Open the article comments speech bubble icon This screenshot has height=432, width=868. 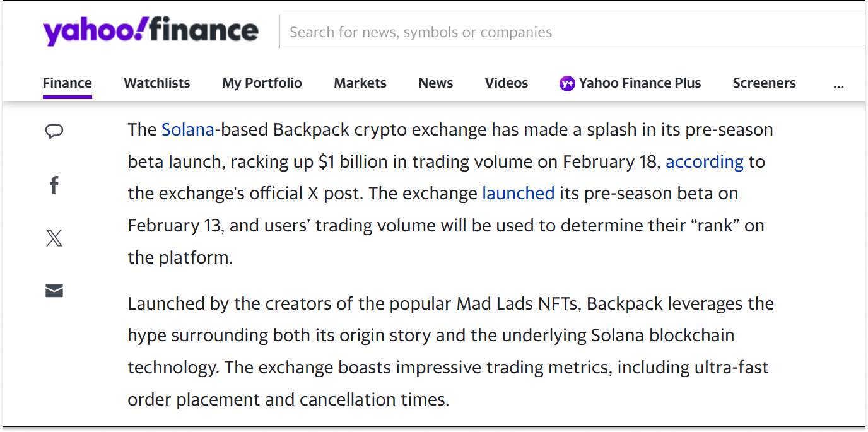[x=54, y=131]
